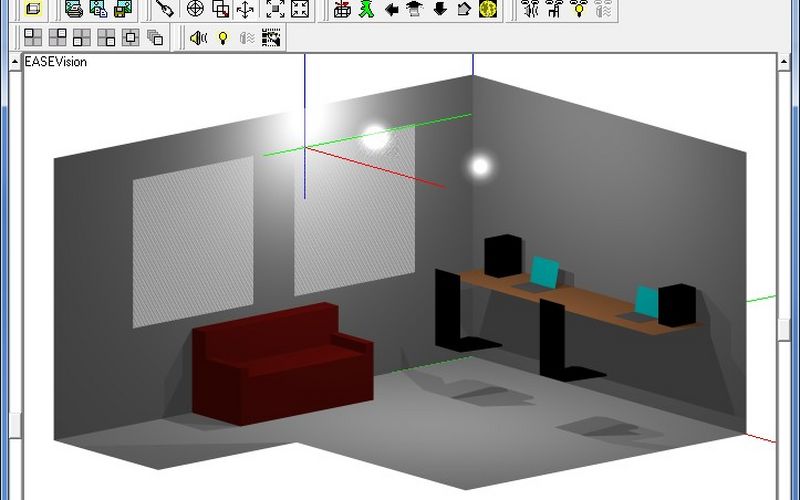800x500 pixels.
Task: Click the overlapping squares zoom window icon
Action: 220,9
